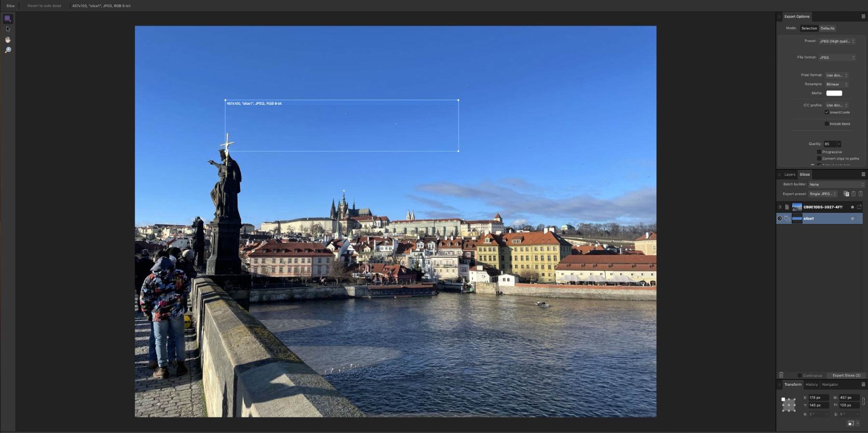Open the Batch builder dropdown
Viewport: 868px width, 433px height.
[837, 184]
